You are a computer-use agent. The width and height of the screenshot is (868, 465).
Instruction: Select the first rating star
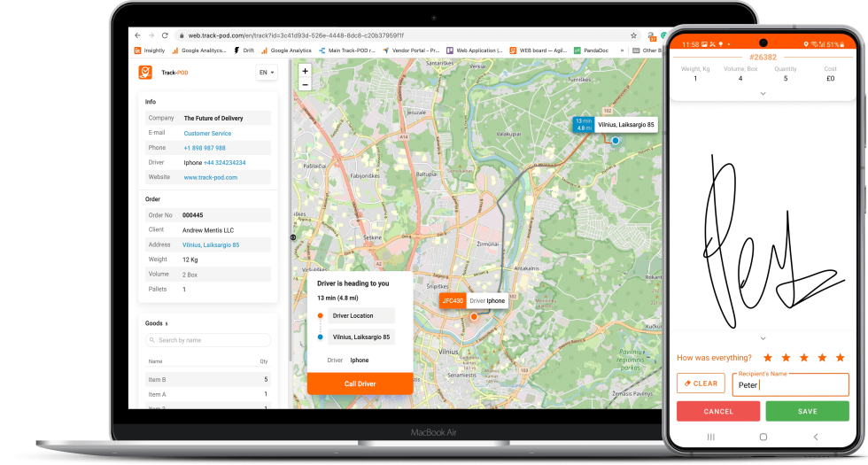[768, 358]
